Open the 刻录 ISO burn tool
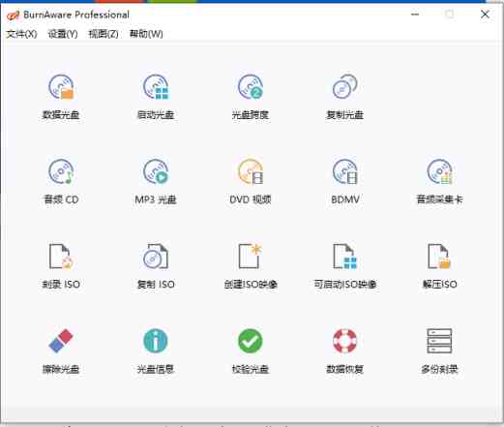The image size is (504, 427). click(61, 266)
